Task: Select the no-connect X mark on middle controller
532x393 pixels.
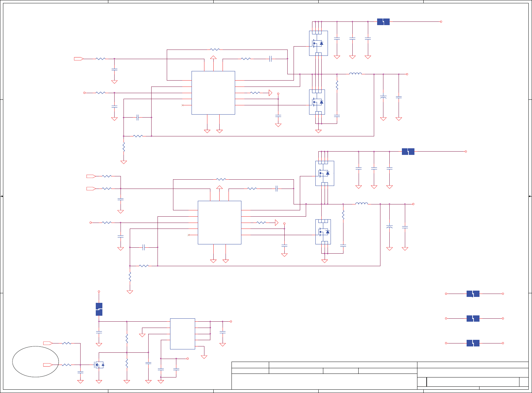Action: pyautogui.click(x=189, y=235)
